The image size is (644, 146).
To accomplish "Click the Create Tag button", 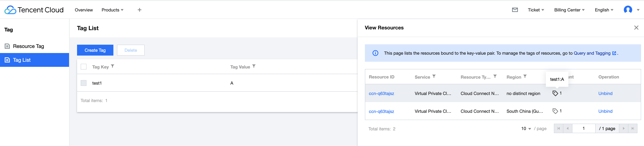I will [x=95, y=50].
